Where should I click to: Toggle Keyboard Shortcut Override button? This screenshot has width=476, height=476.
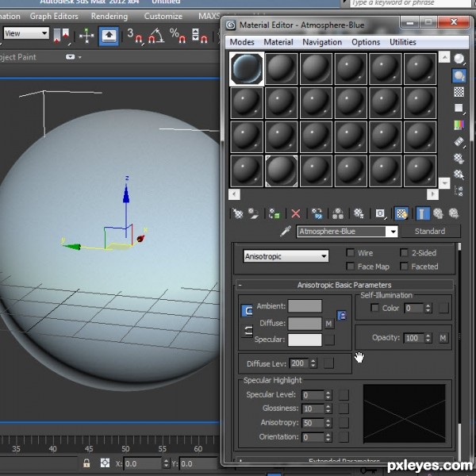(x=109, y=36)
